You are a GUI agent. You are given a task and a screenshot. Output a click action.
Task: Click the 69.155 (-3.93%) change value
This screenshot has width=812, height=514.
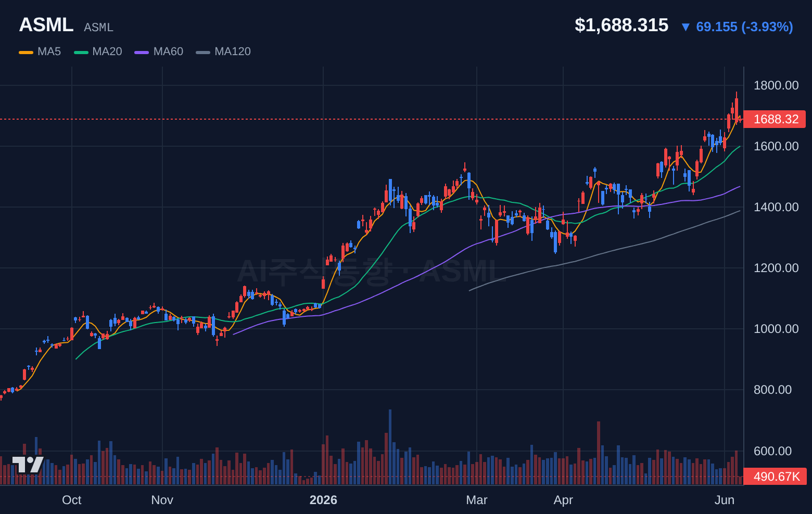[744, 27]
